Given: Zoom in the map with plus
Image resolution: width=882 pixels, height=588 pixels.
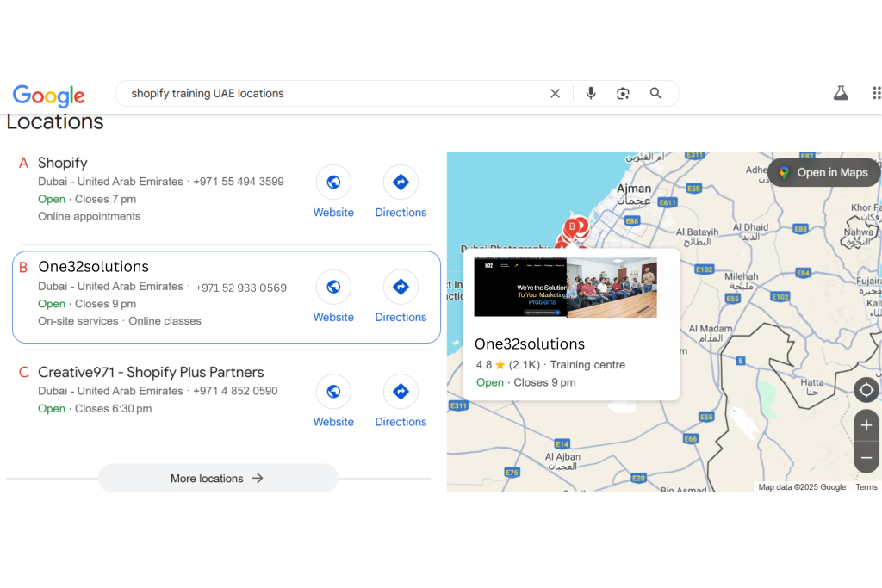Looking at the screenshot, I should tap(866, 425).
